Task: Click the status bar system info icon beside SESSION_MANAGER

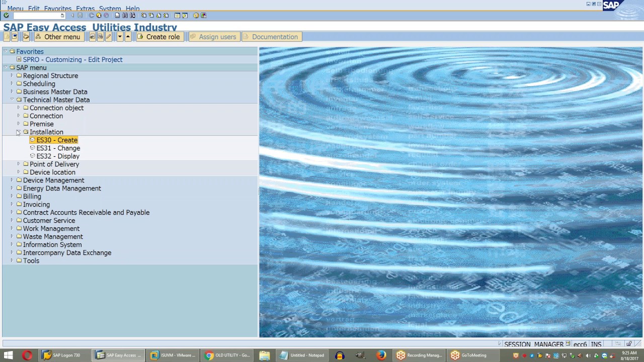Action: (x=568, y=344)
